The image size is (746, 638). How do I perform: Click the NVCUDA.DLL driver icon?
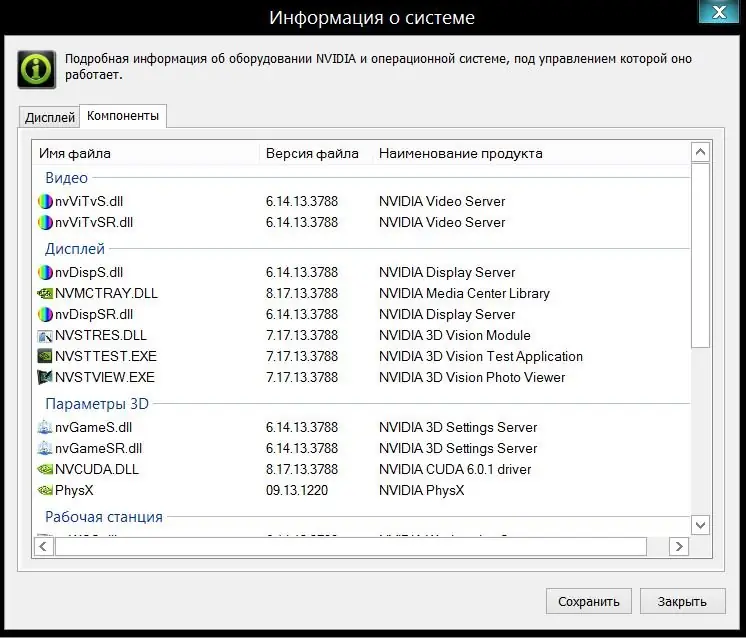(45, 470)
